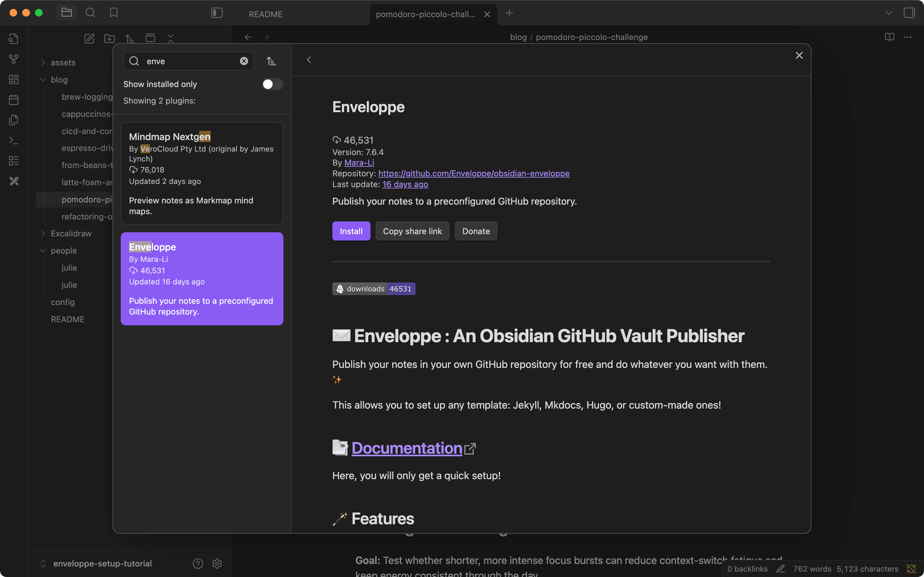The width and height of the screenshot is (924, 577).
Task: Collapse all folders in file explorer
Action: [170, 38]
